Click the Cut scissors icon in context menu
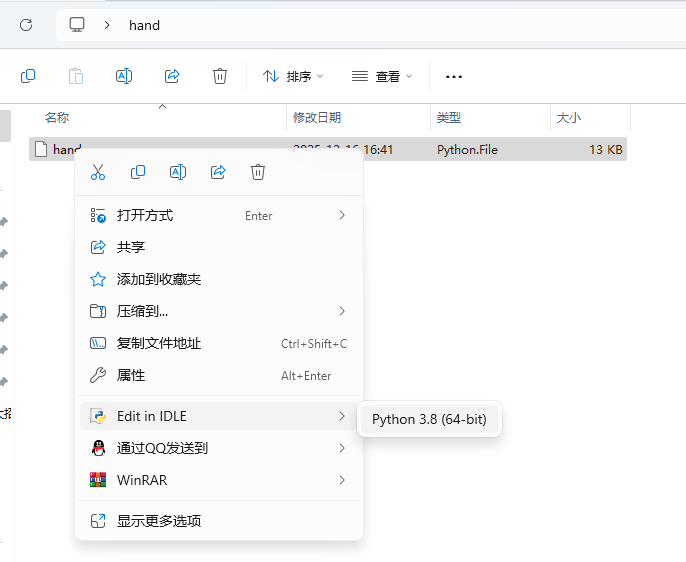This screenshot has width=686, height=562. click(98, 172)
